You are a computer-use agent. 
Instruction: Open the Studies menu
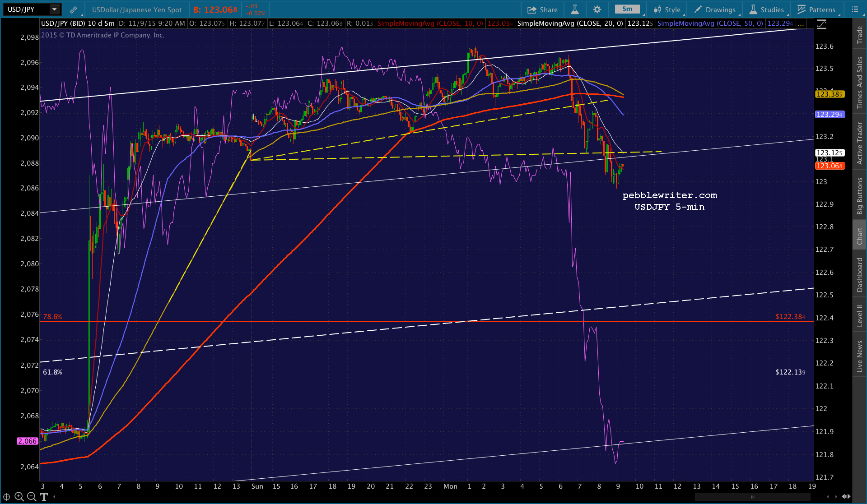click(767, 9)
